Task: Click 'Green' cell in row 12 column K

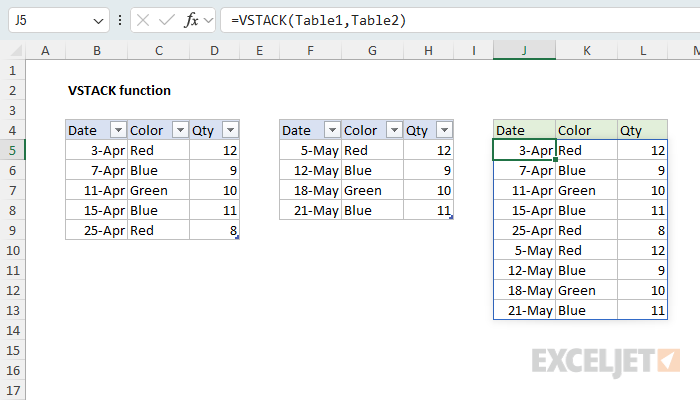Action: coord(587,290)
